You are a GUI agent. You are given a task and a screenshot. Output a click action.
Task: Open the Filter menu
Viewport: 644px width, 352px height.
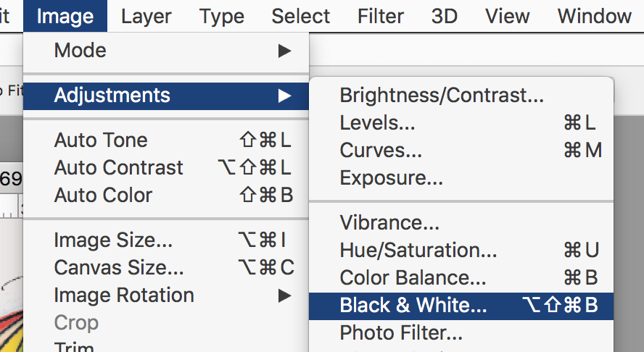point(381,16)
